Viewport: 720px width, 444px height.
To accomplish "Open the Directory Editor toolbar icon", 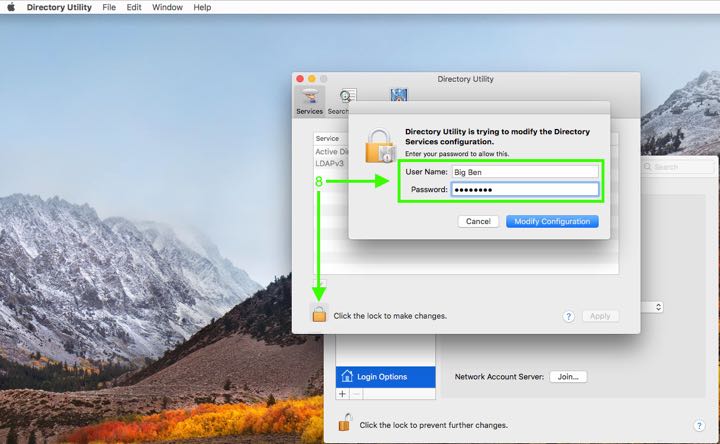I will pos(399,95).
